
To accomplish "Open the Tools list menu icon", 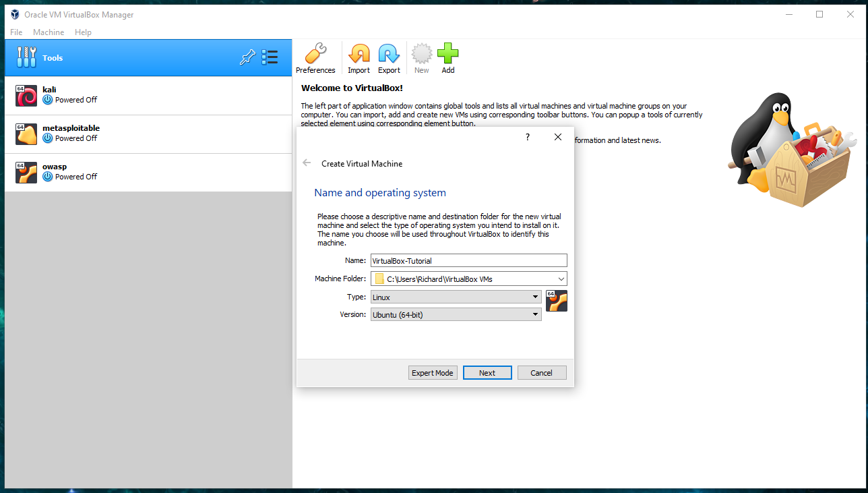I will [270, 57].
